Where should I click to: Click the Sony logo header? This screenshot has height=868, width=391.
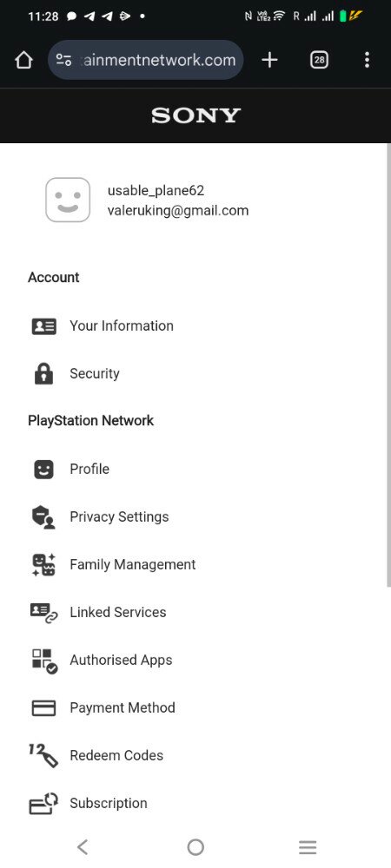(x=195, y=115)
